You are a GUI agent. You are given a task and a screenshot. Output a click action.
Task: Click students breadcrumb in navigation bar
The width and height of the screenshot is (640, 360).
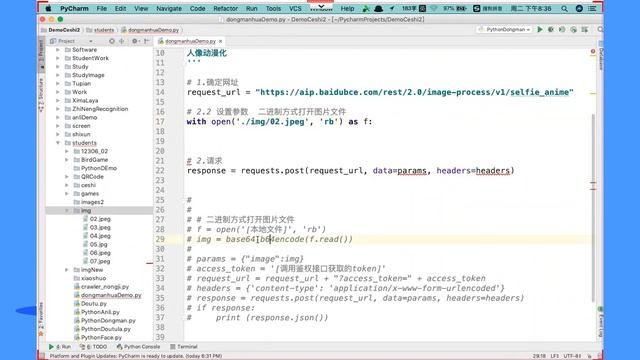coord(100,30)
